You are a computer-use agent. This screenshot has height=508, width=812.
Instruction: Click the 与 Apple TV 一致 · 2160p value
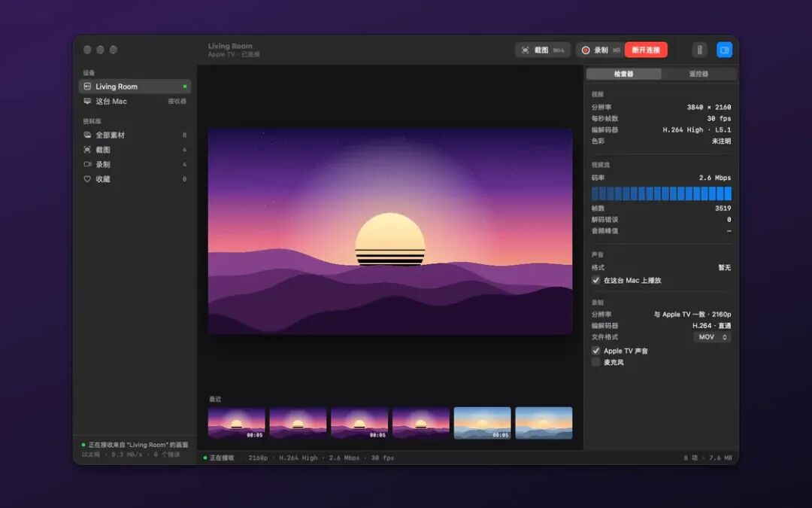point(692,315)
